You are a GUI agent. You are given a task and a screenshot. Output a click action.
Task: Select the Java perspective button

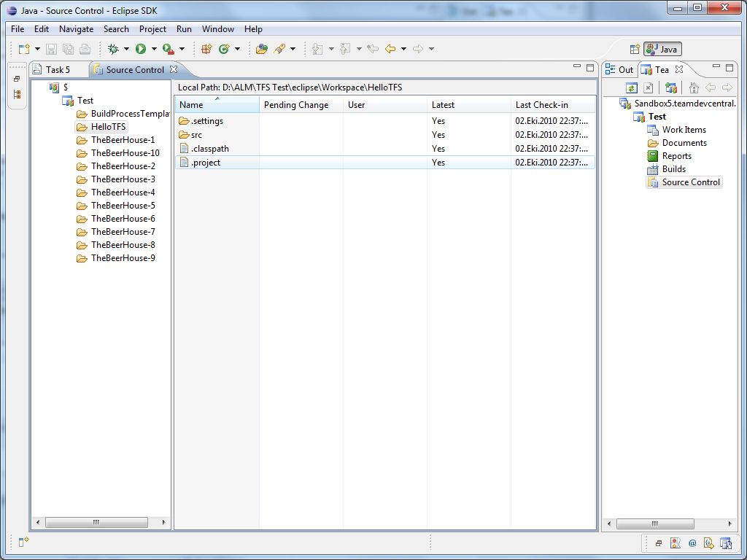click(662, 49)
